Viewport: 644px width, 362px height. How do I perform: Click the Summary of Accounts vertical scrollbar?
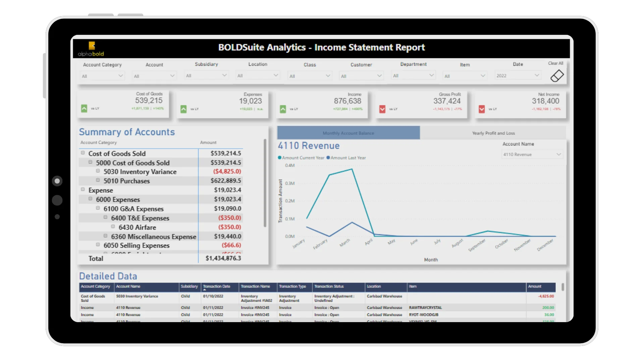tap(265, 183)
